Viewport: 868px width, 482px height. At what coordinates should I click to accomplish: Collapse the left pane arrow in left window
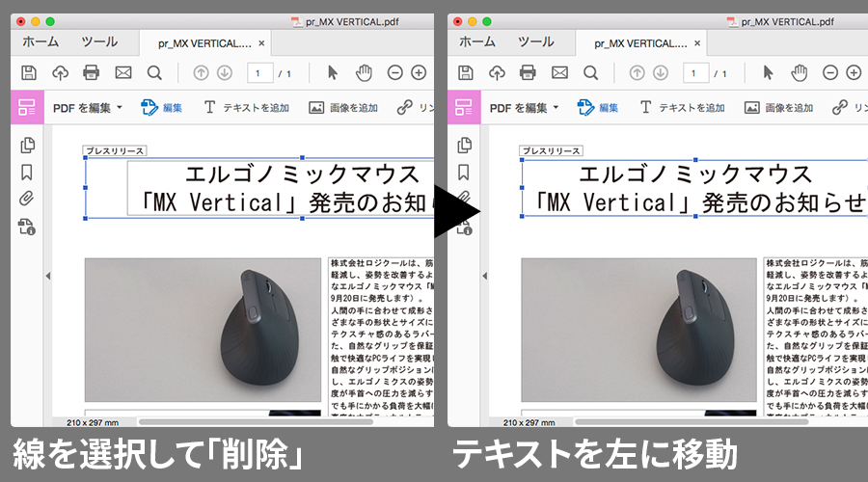click(48, 276)
